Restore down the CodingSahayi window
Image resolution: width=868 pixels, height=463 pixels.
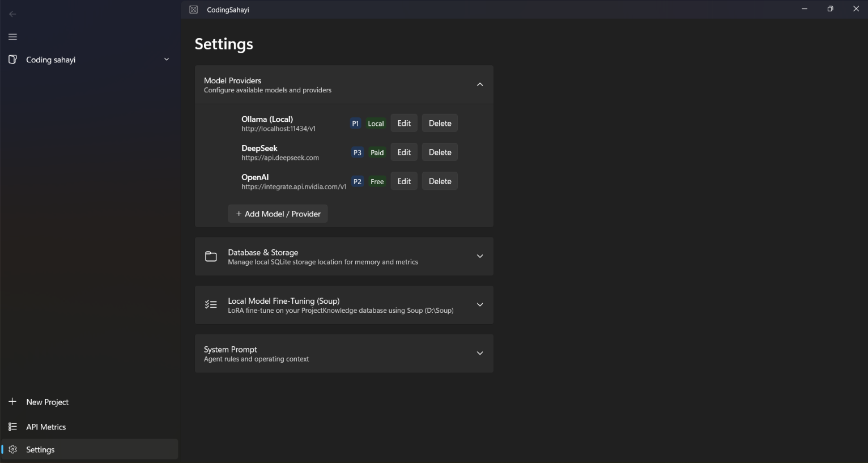click(830, 9)
